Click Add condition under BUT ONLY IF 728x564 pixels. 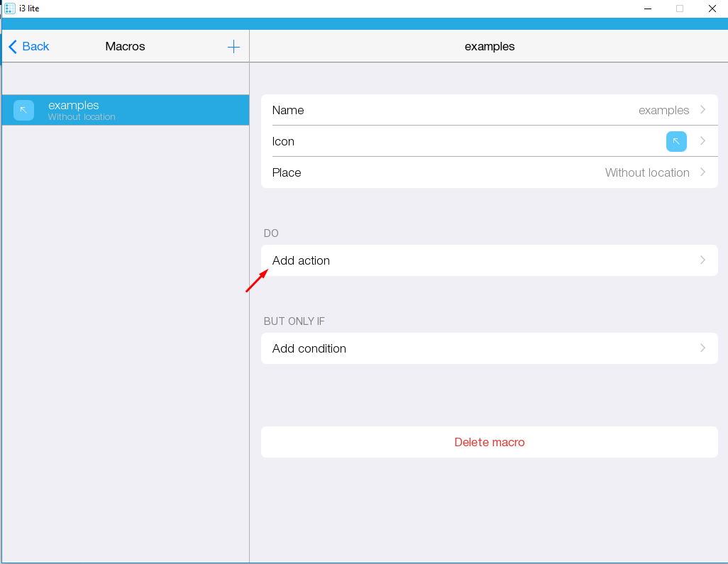309,348
